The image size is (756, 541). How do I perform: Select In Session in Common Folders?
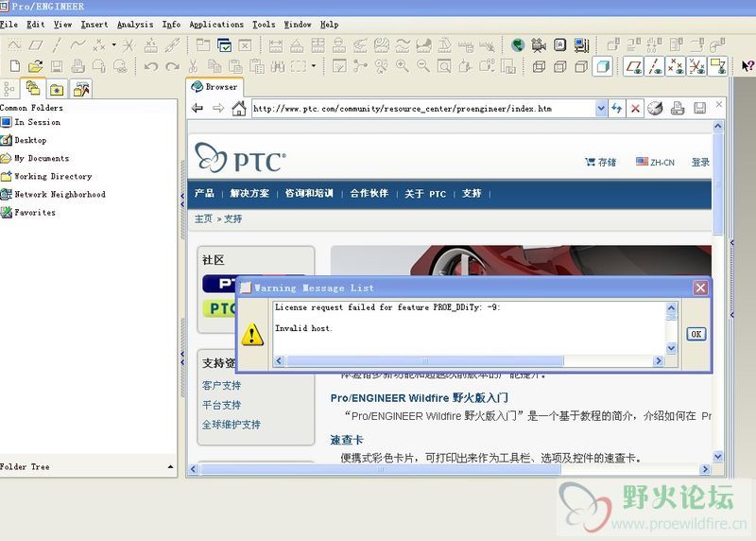point(31,122)
